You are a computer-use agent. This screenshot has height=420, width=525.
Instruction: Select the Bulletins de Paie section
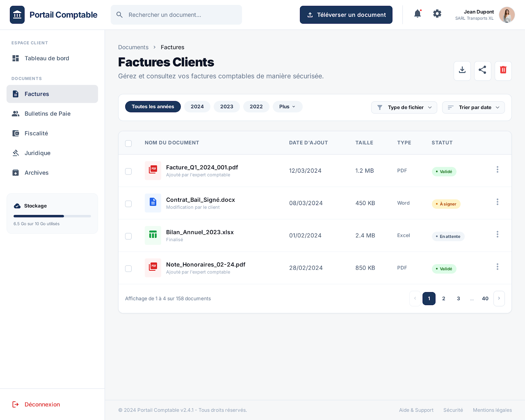[47, 114]
